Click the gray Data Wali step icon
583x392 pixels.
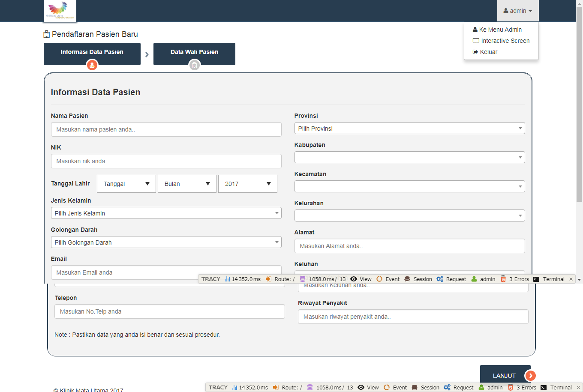click(x=195, y=65)
